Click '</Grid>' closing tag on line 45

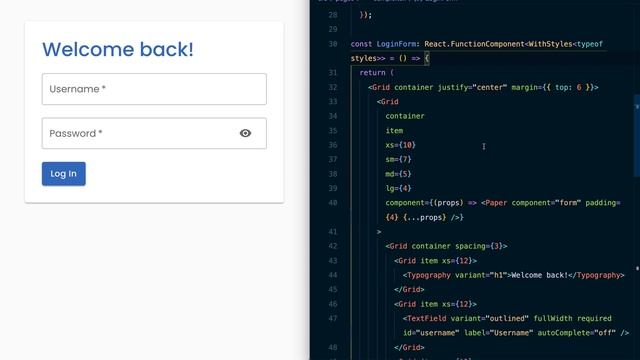[409, 289]
